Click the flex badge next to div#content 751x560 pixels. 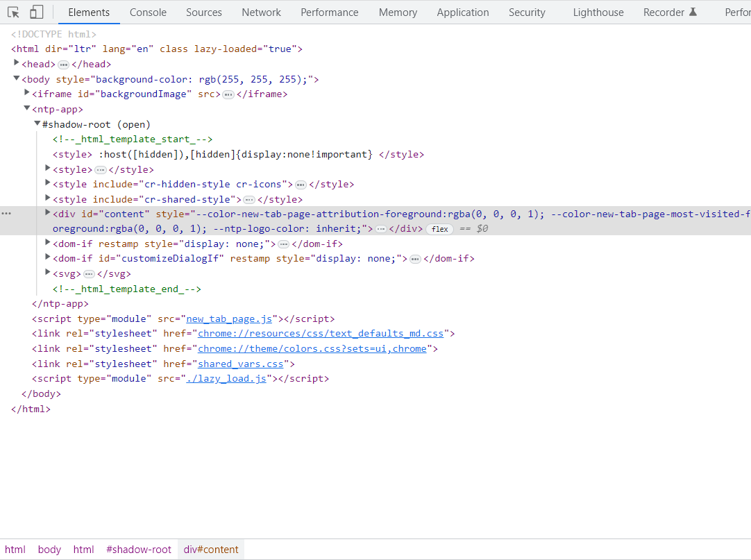click(439, 228)
